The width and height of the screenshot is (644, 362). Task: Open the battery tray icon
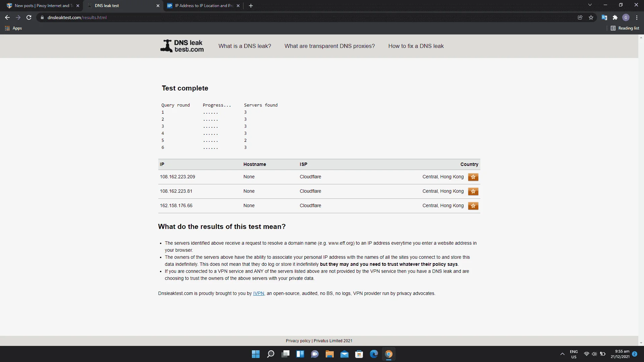[603, 354]
